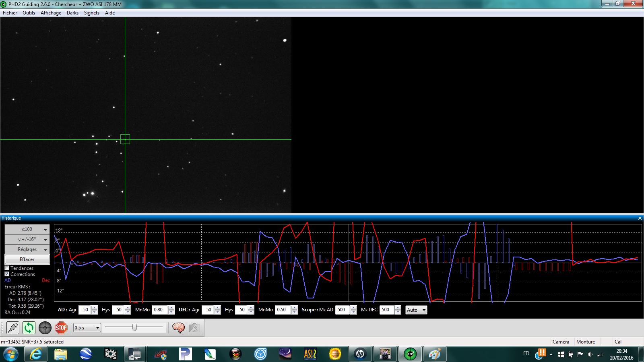Click the Mx DEC 500 field
The width and height of the screenshot is (644, 362).
387,310
